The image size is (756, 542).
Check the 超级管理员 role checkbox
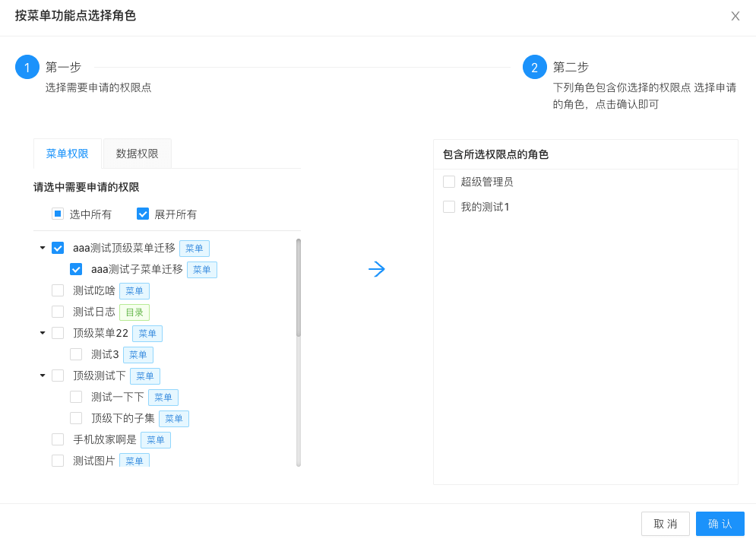pos(448,182)
